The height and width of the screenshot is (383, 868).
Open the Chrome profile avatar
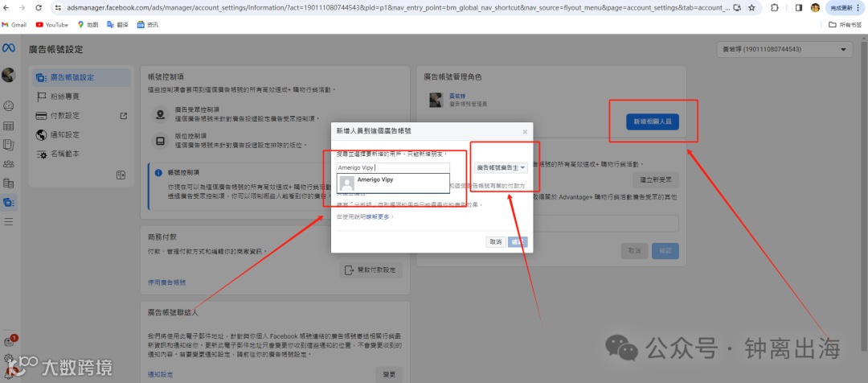pyautogui.click(x=816, y=8)
